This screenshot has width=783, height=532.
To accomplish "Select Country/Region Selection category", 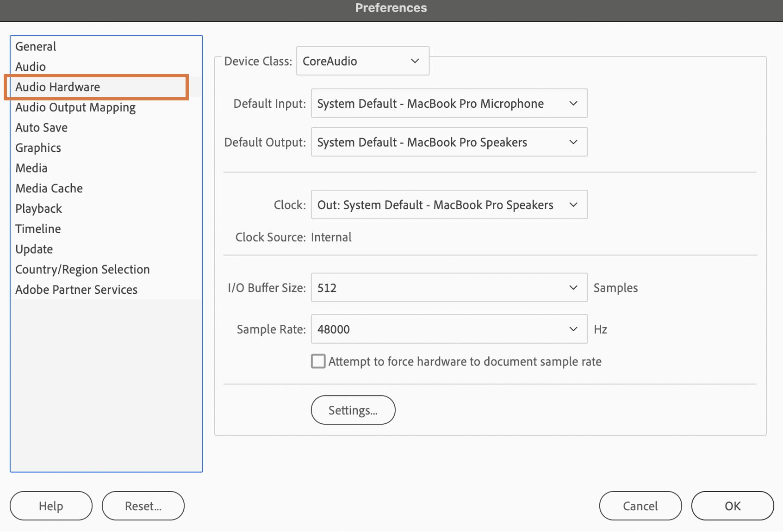I will tap(82, 269).
